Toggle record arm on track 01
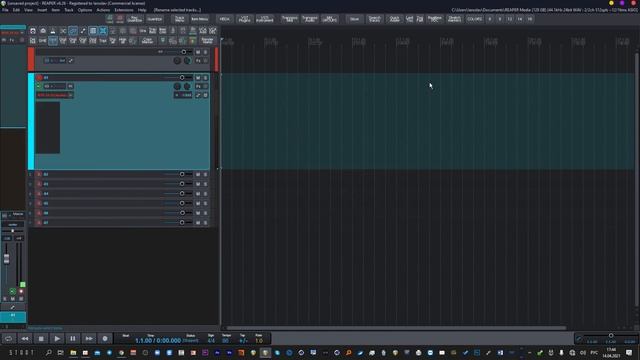 (x=39, y=78)
